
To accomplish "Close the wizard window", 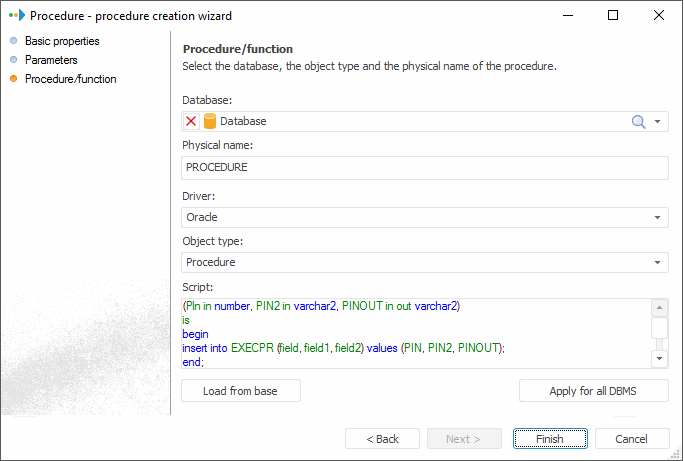I will [659, 15].
